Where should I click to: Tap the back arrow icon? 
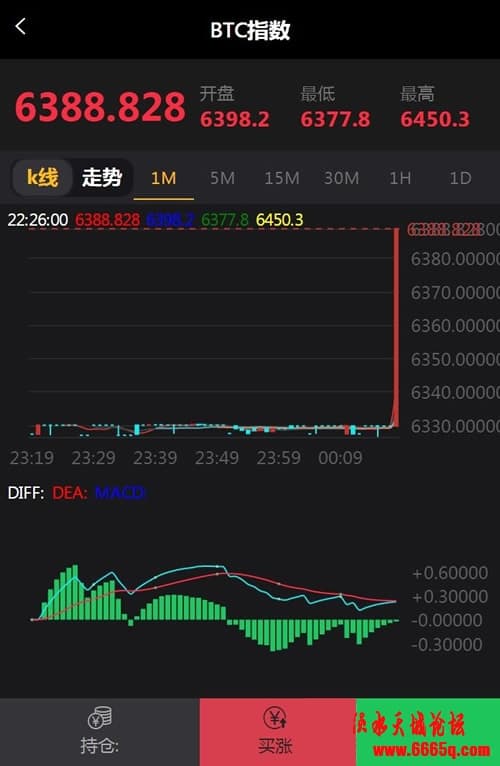coord(21,26)
